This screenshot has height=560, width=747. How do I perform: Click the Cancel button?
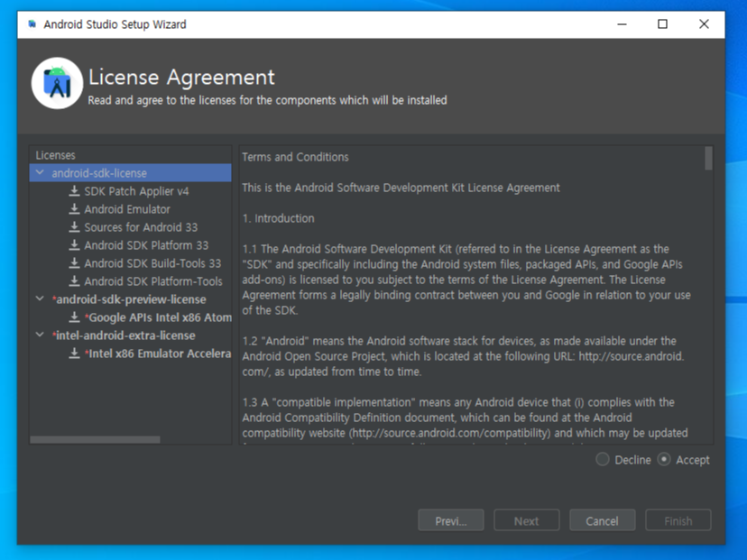pyautogui.click(x=602, y=520)
